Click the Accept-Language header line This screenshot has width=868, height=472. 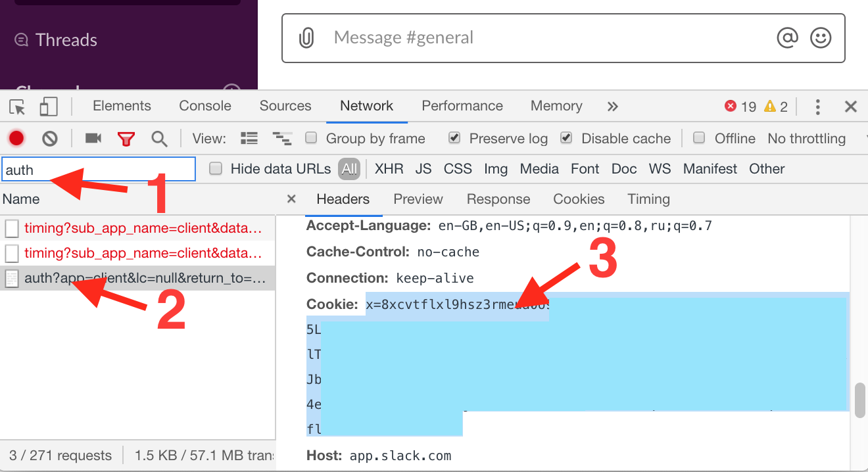click(509, 226)
